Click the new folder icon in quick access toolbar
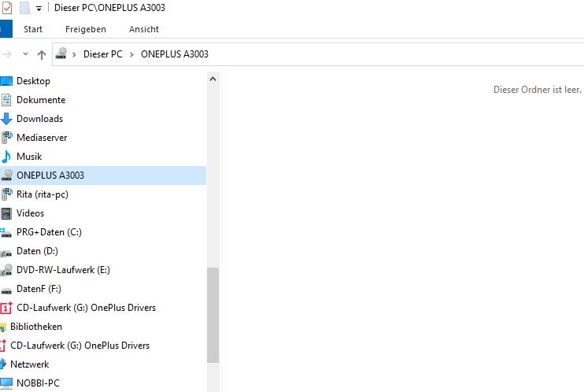 [24, 7]
